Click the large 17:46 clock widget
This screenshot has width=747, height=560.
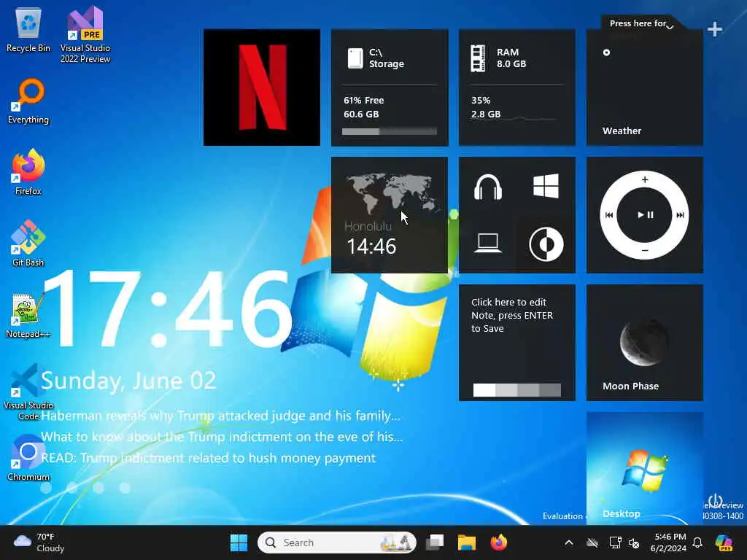(x=167, y=308)
